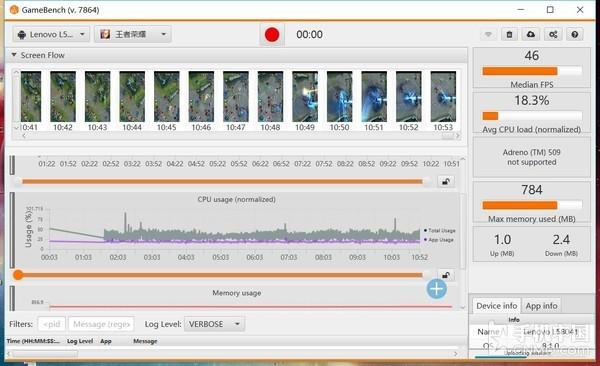
Task: Open the VERBOSE log level dropdown
Action: [x=214, y=324]
